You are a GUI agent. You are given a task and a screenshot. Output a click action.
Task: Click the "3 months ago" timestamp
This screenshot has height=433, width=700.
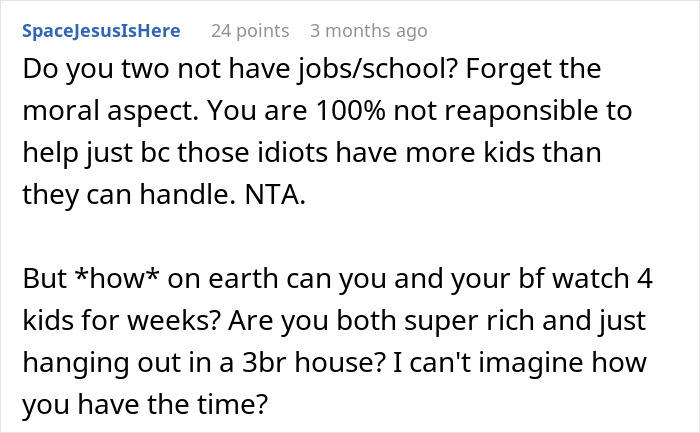[x=369, y=31]
